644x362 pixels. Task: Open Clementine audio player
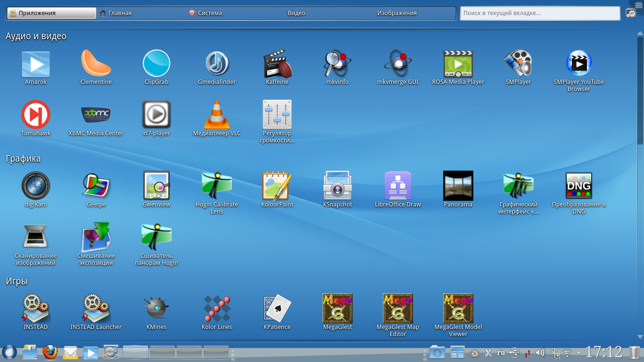pos(96,65)
